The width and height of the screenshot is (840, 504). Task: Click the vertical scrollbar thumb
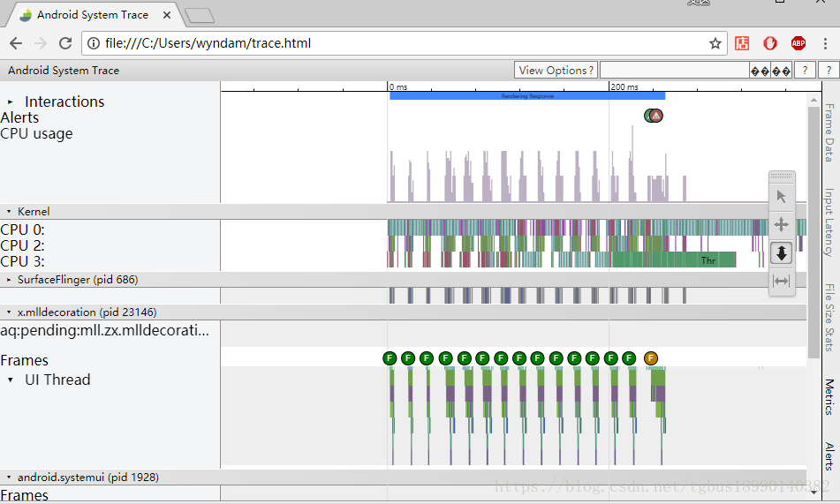coord(814,232)
